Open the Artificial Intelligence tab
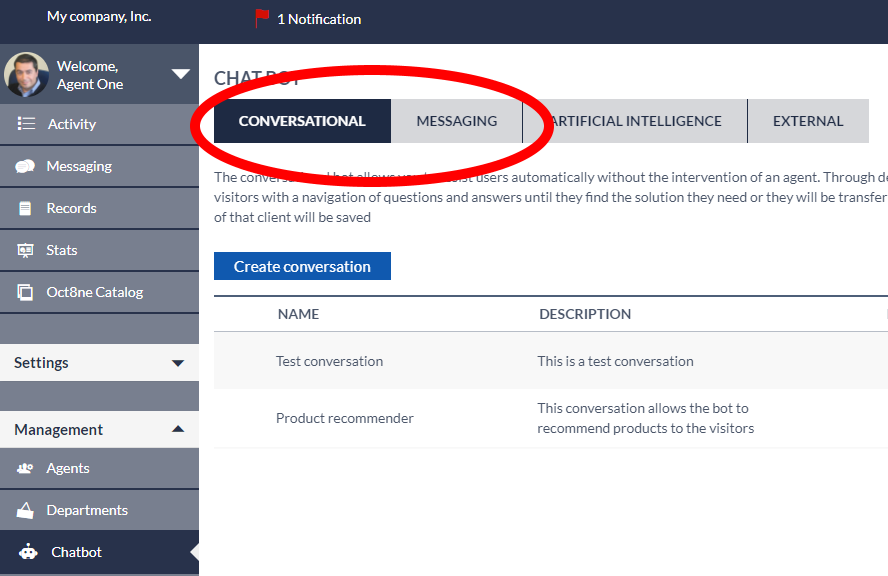888x576 pixels. [x=636, y=121]
